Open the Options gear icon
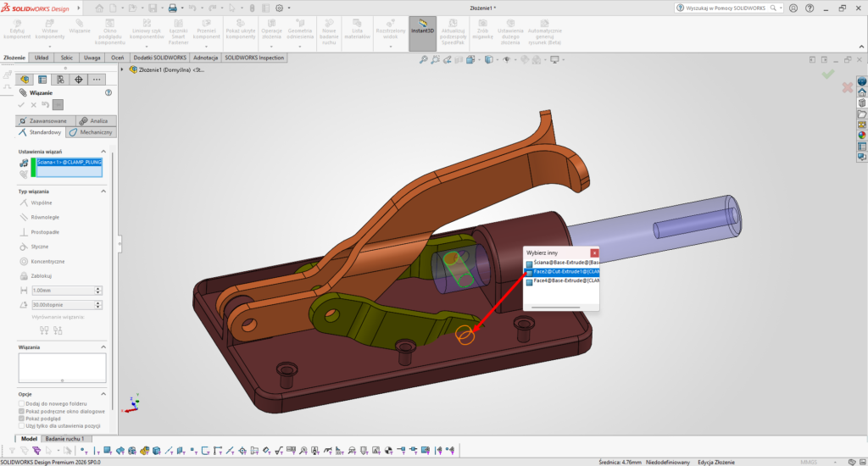 coord(280,8)
